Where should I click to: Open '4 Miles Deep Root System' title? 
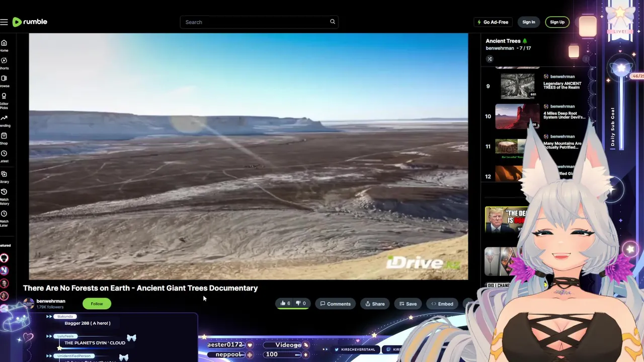click(x=565, y=116)
